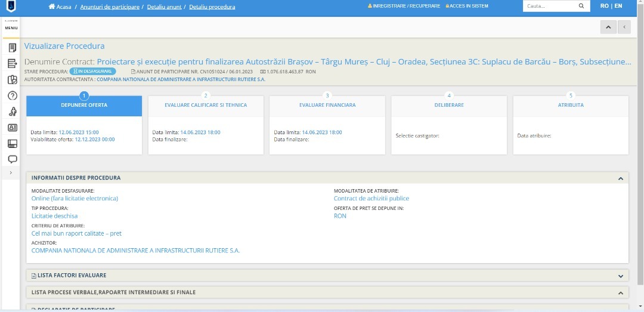Click Cel mai bun raport calitate – pret
The width and height of the screenshot is (644, 312).
click(x=76, y=233)
